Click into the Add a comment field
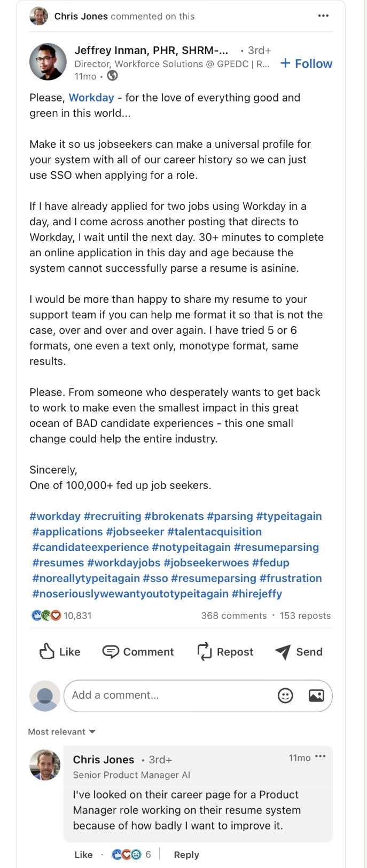The height and width of the screenshot is (868, 367). [171, 696]
